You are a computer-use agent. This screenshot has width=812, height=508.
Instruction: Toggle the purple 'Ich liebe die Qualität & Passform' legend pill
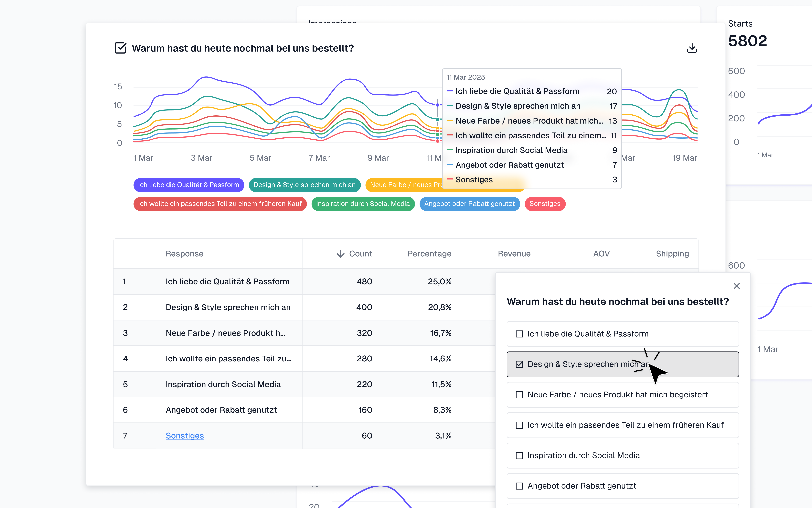point(189,185)
